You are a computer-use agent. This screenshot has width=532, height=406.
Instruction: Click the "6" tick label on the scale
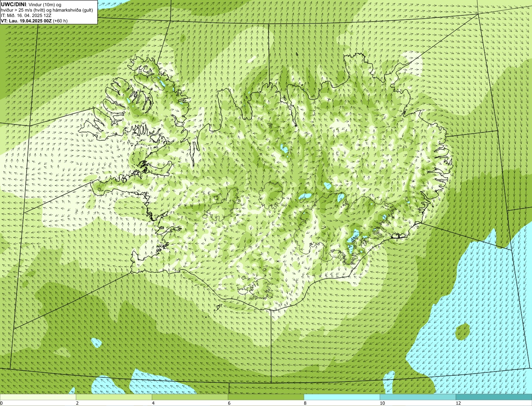229,403
